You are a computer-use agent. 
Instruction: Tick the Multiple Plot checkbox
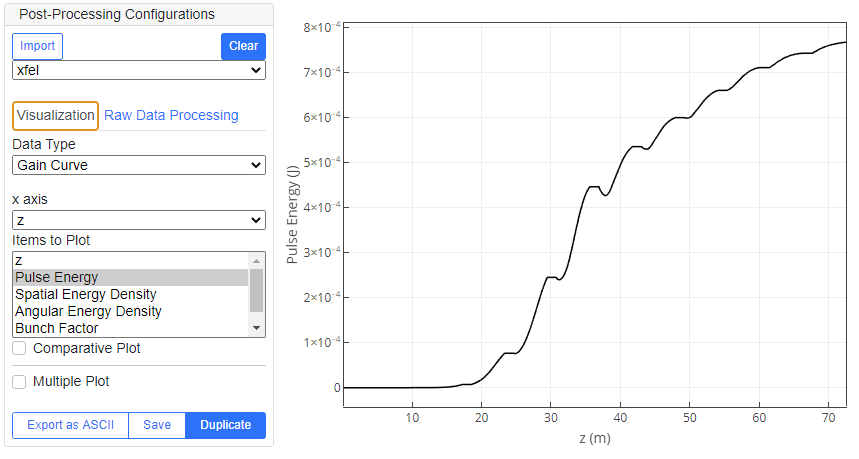19,382
